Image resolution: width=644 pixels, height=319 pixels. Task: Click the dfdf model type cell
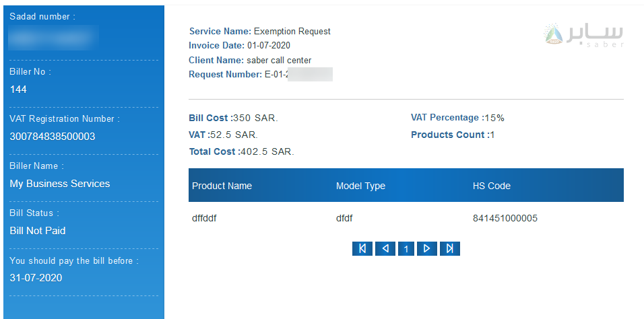coord(344,219)
